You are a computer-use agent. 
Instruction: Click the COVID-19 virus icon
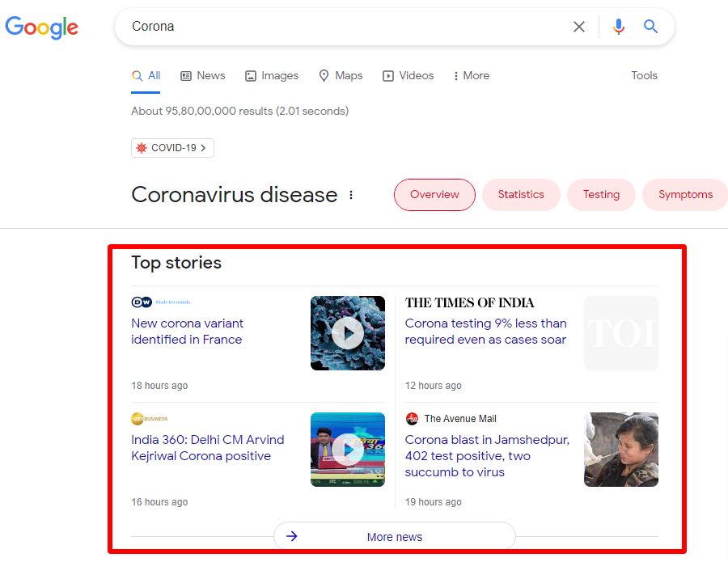pos(141,148)
